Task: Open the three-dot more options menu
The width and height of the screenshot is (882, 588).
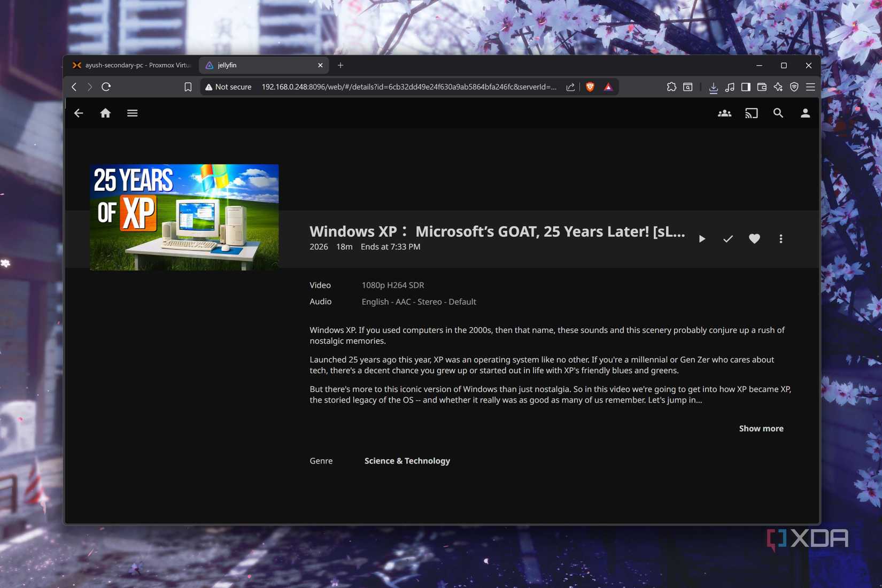Action: pyautogui.click(x=781, y=239)
